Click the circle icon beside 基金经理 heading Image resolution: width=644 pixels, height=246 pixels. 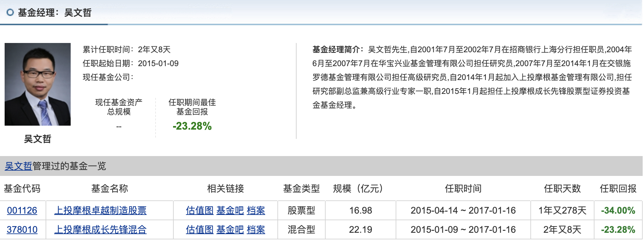pos(10,13)
